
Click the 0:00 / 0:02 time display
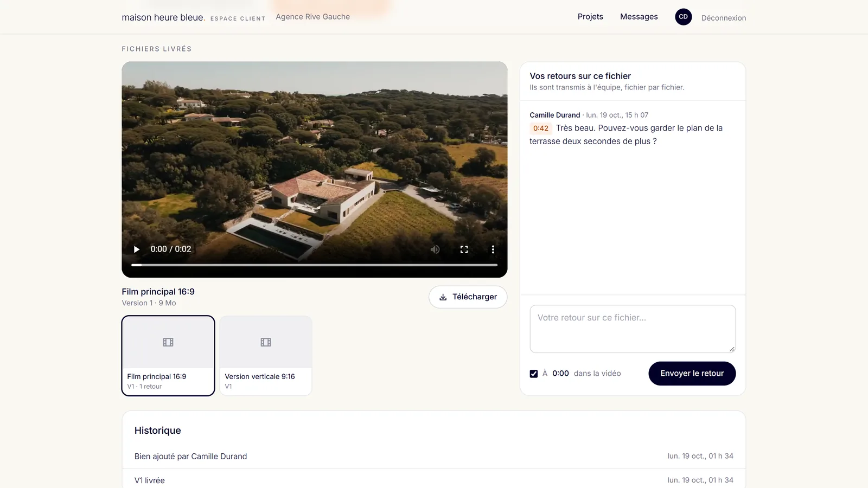pos(171,249)
